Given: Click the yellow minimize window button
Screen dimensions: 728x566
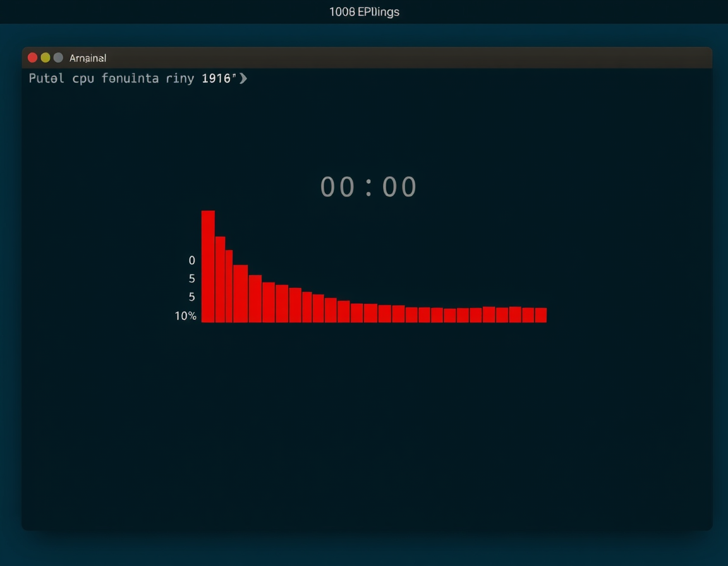Looking at the screenshot, I should [x=45, y=57].
